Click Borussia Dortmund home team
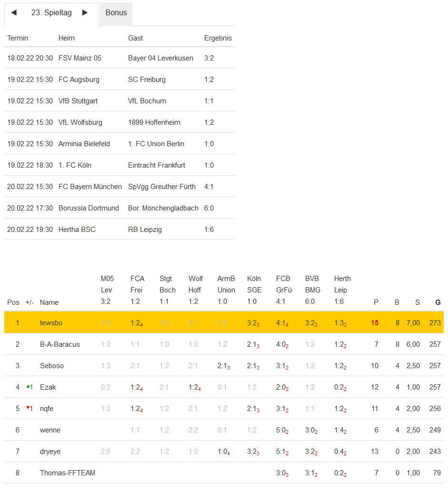Screen dimensions: 448x492 tap(89, 208)
